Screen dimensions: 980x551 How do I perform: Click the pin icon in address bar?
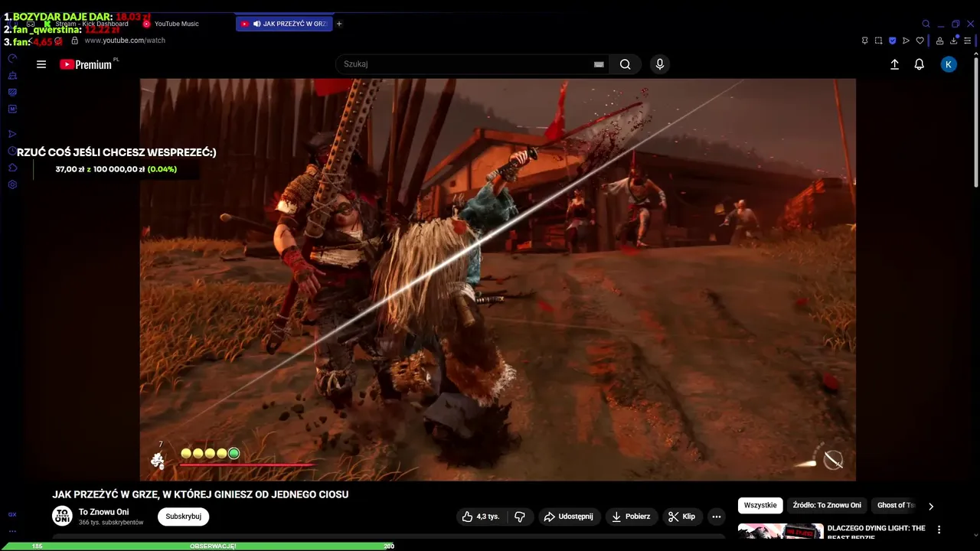[x=864, y=41]
